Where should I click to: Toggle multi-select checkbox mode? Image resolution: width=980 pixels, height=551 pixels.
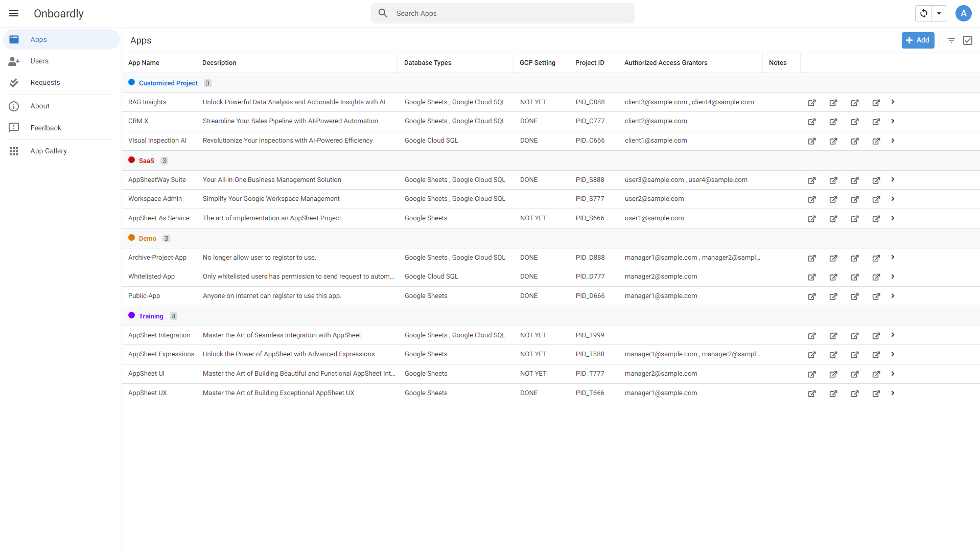(967, 40)
